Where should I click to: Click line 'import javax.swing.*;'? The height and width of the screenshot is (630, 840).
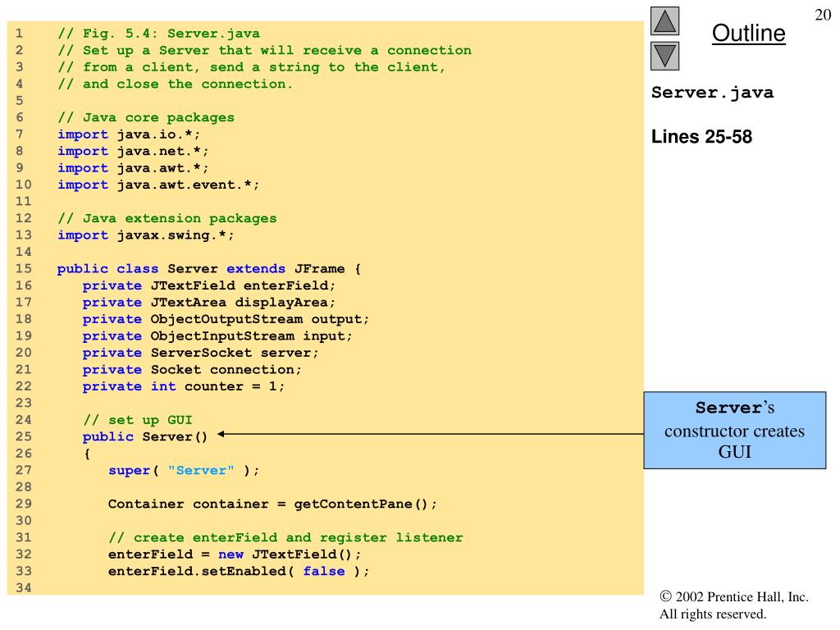tap(146, 235)
